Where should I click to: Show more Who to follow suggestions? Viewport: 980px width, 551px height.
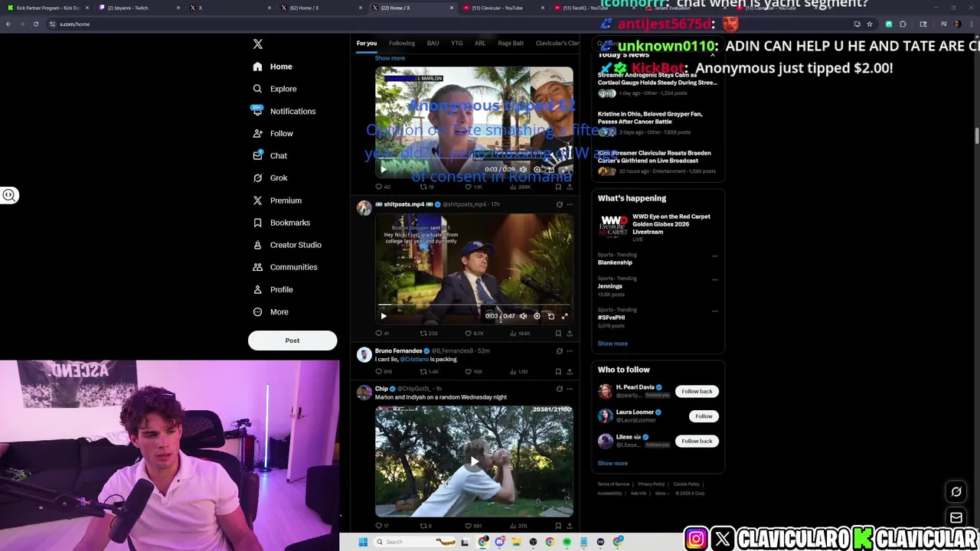point(612,463)
